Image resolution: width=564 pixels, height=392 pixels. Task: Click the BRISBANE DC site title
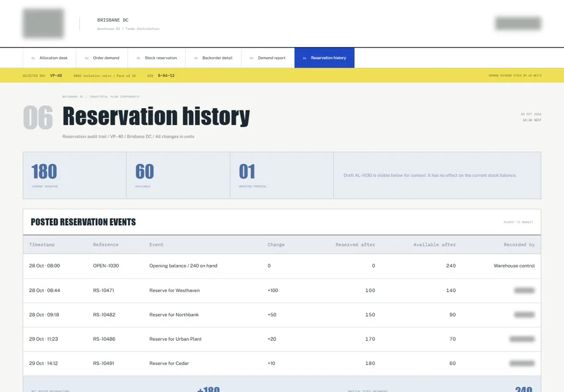click(x=113, y=20)
